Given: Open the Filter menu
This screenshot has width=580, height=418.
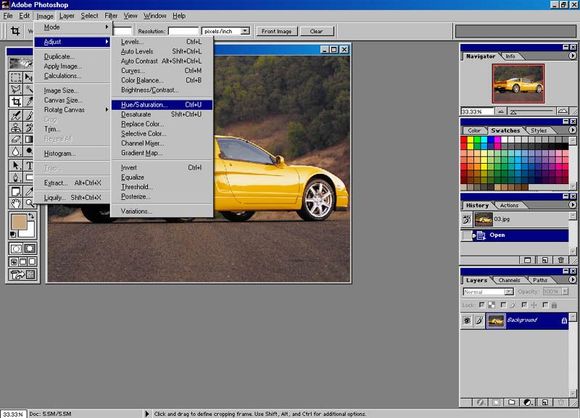Looking at the screenshot, I should click(111, 16).
